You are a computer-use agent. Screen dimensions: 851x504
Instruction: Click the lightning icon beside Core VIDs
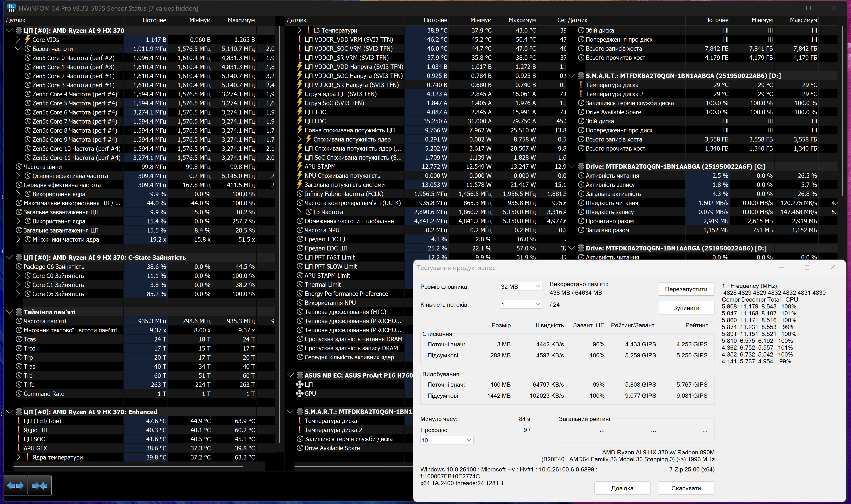pyautogui.click(x=27, y=40)
